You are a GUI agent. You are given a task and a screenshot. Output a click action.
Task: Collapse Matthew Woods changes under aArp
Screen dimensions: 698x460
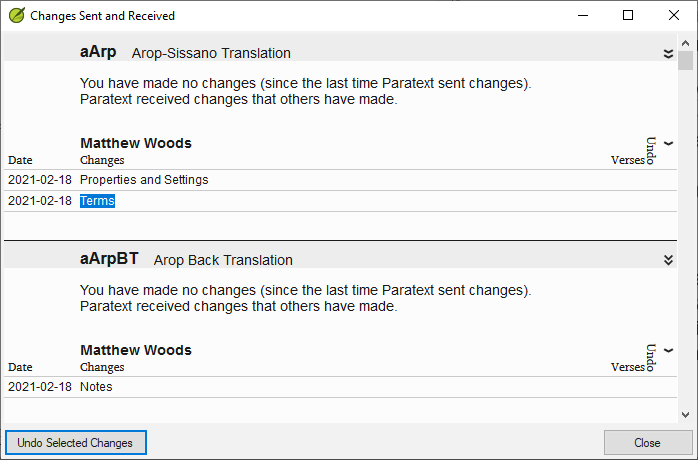click(668, 143)
